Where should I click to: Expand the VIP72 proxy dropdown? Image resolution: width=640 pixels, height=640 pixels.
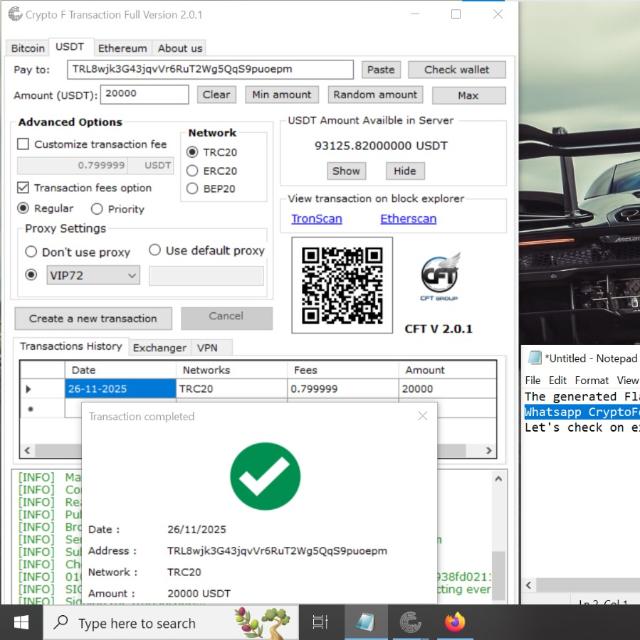(x=131, y=276)
